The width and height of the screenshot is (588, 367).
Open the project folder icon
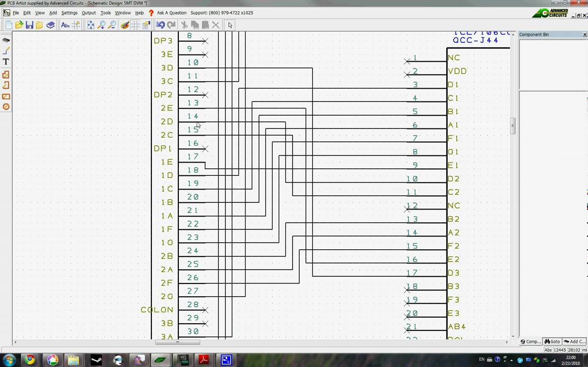[39, 25]
